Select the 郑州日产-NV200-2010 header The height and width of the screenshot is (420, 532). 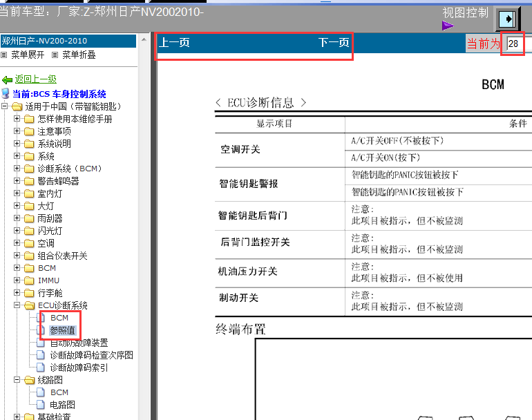[68, 41]
